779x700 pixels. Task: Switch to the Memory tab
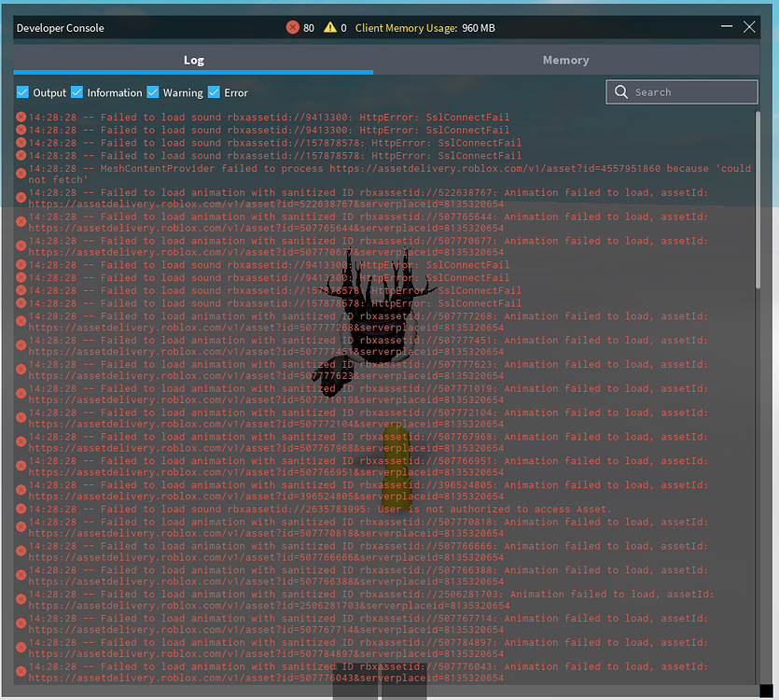[x=565, y=60]
